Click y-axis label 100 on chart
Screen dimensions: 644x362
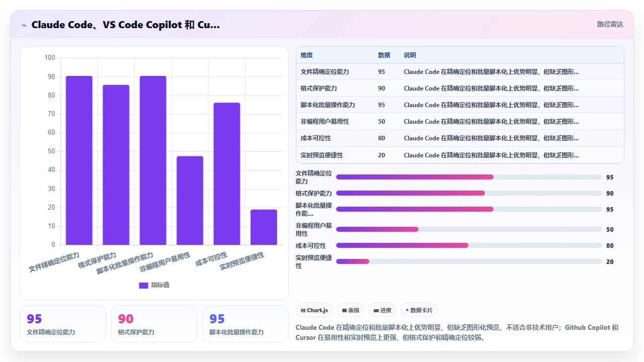pos(50,58)
